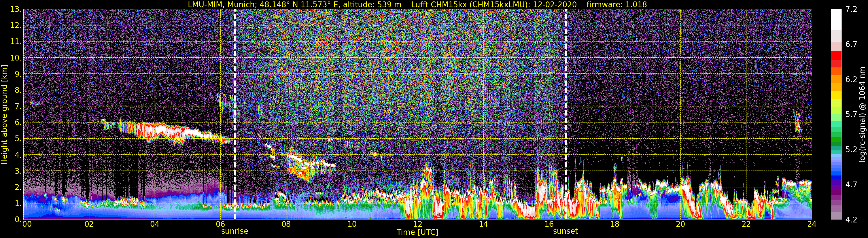Click the time axis tick label 18

point(614,224)
